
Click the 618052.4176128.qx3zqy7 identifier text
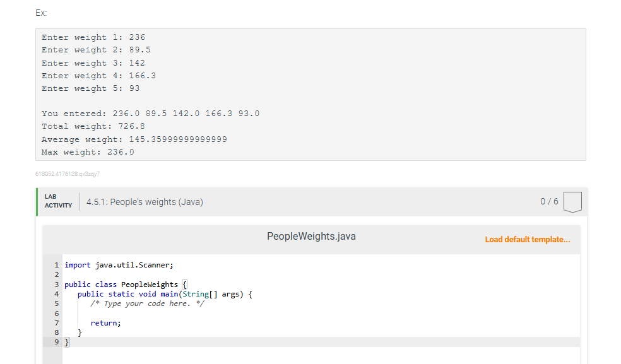[x=68, y=174]
